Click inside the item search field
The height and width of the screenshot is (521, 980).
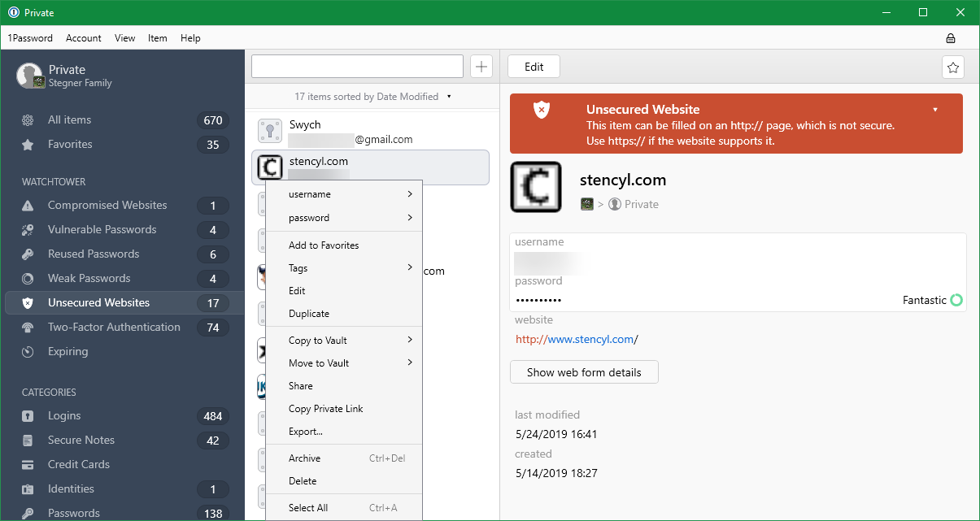pyautogui.click(x=357, y=66)
